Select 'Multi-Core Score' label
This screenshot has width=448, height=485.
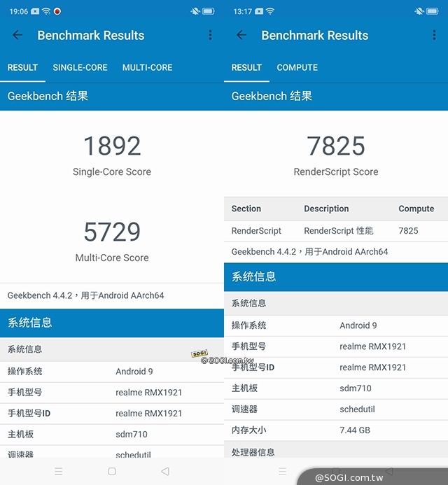tap(112, 258)
